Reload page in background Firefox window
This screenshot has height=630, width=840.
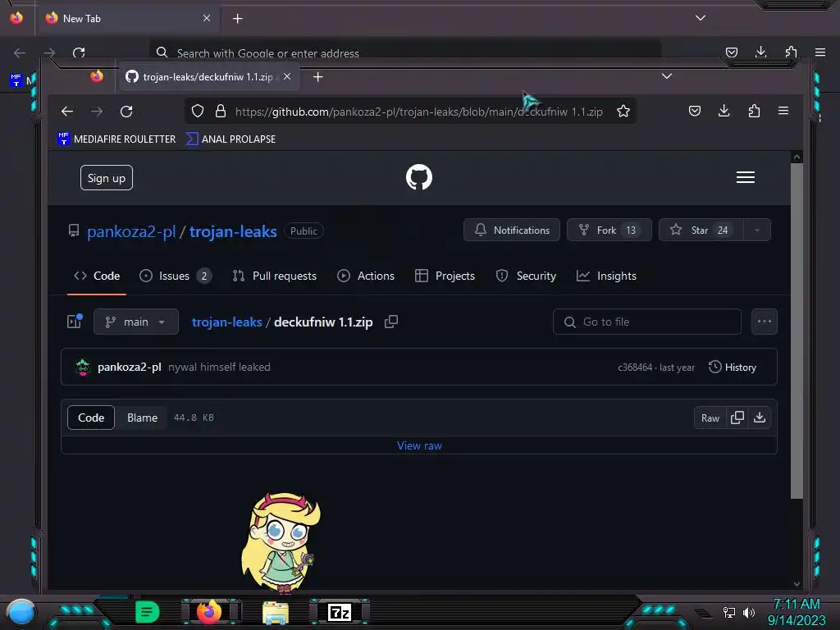[x=79, y=52]
